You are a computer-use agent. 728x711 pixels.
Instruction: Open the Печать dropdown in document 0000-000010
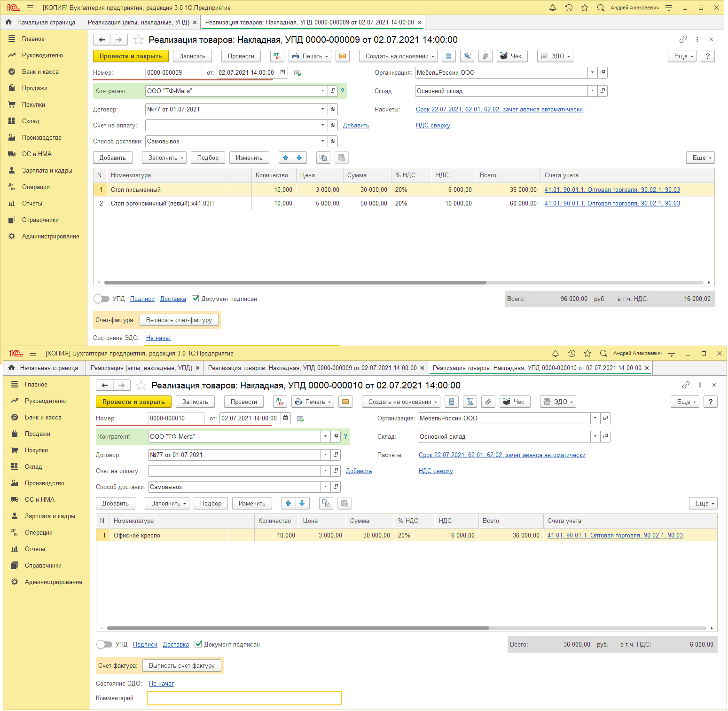[x=313, y=402]
